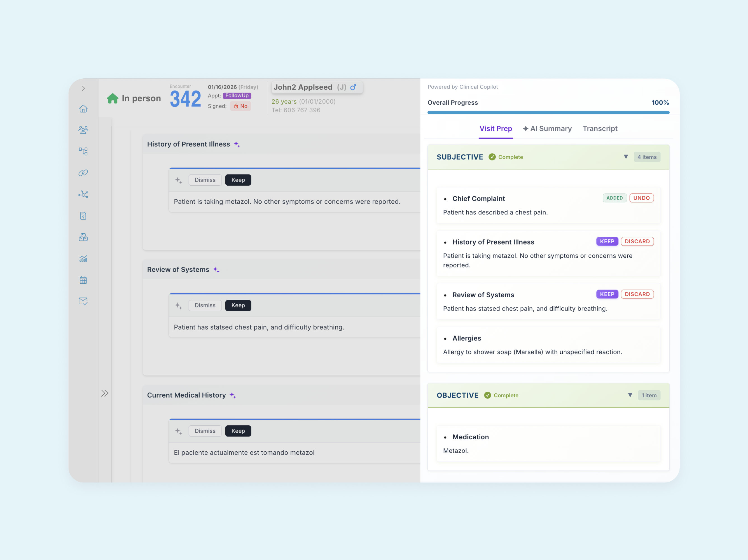Open the billing document icon in sidebar
This screenshot has height=560, width=748.
click(x=83, y=216)
